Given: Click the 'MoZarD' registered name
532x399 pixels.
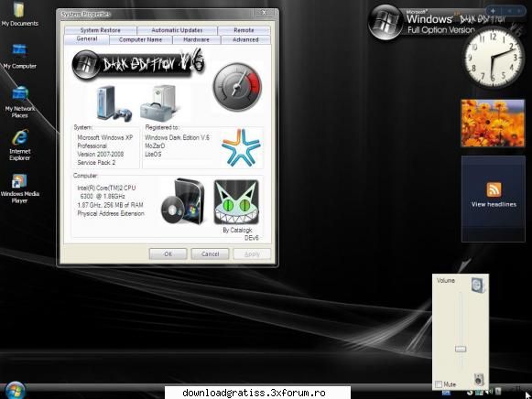Looking at the screenshot, I should point(155,146).
